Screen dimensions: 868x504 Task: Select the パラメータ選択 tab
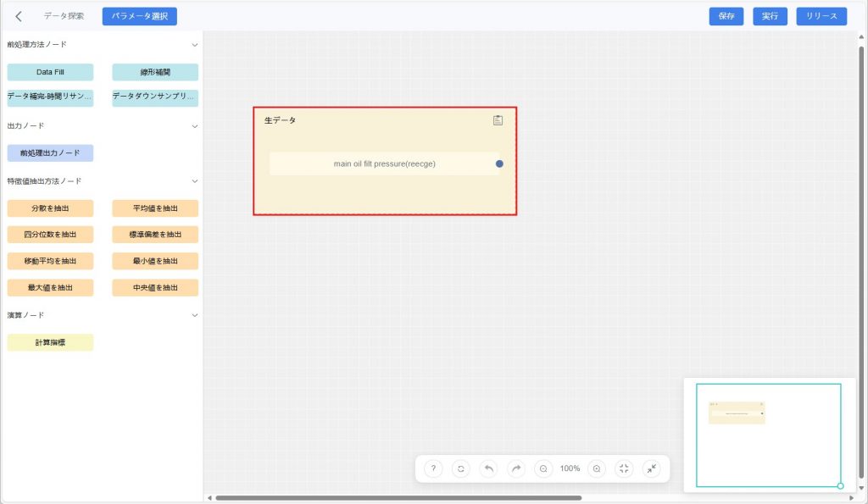[x=140, y=16]
